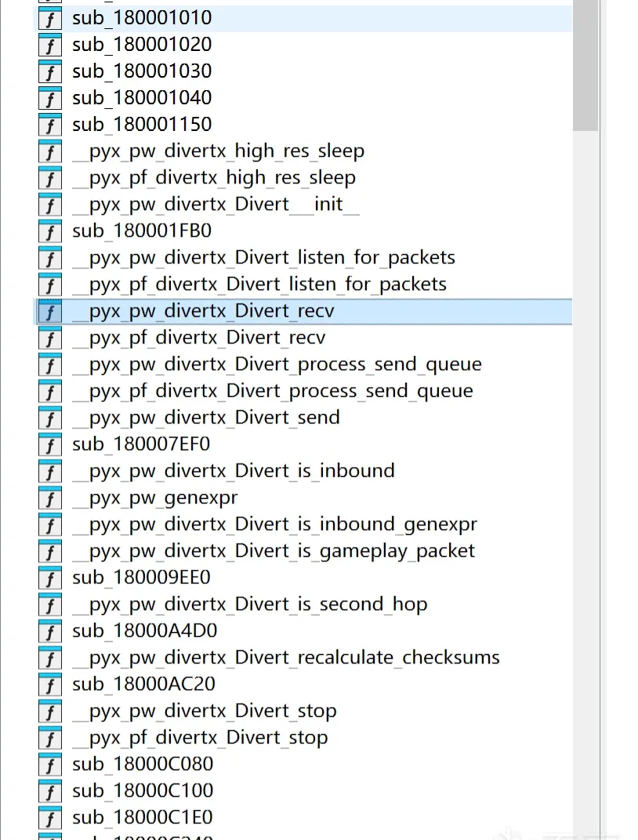Image resolution: width=638 pixels, height=840 pixels.
Task: Click function icon beside __pyx_pw_divertx_Divert_is_gameplay_packet
Action: coord(50,552)
